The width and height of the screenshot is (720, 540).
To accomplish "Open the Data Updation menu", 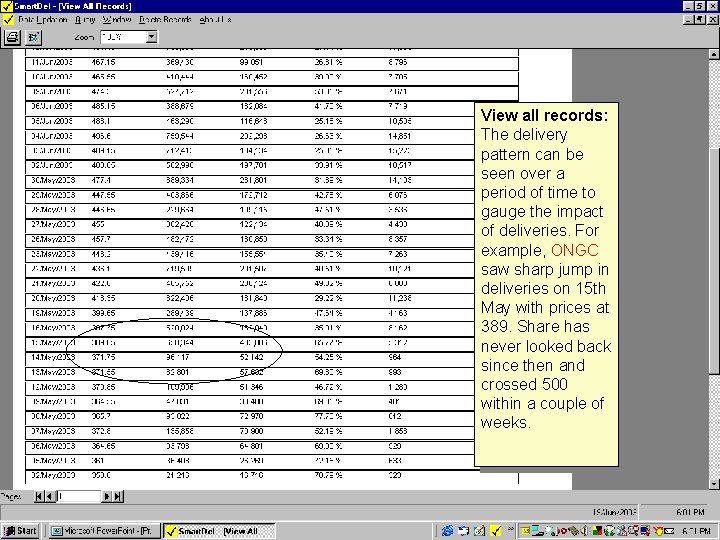I will tap(43, 20).
